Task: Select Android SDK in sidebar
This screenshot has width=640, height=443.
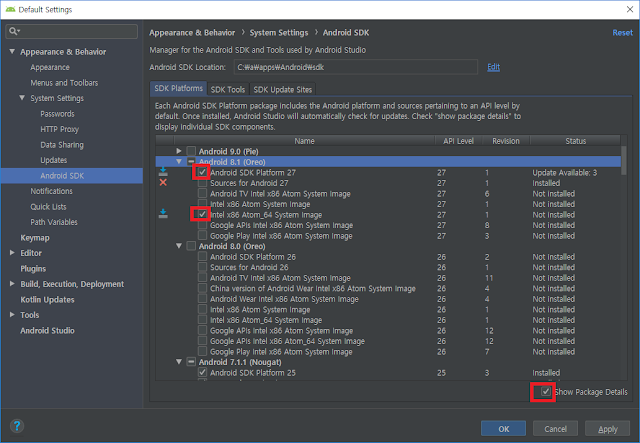Action: click(x=72, y=176)
